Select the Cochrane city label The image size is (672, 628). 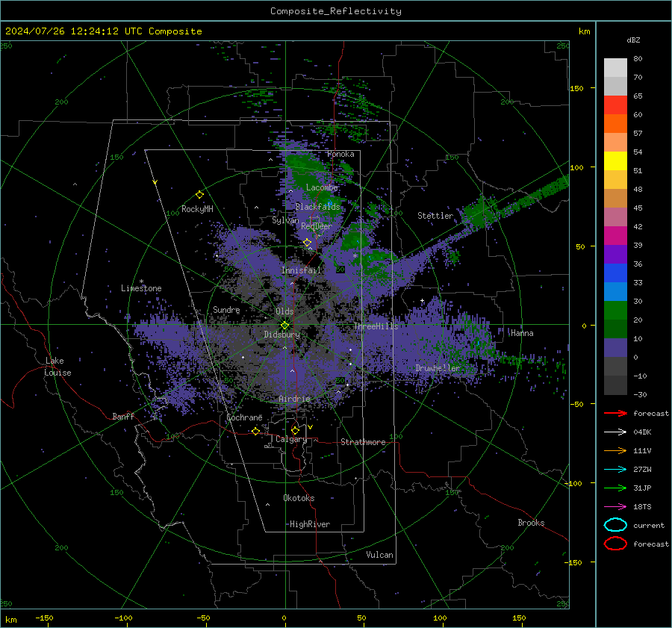(244, 417)
